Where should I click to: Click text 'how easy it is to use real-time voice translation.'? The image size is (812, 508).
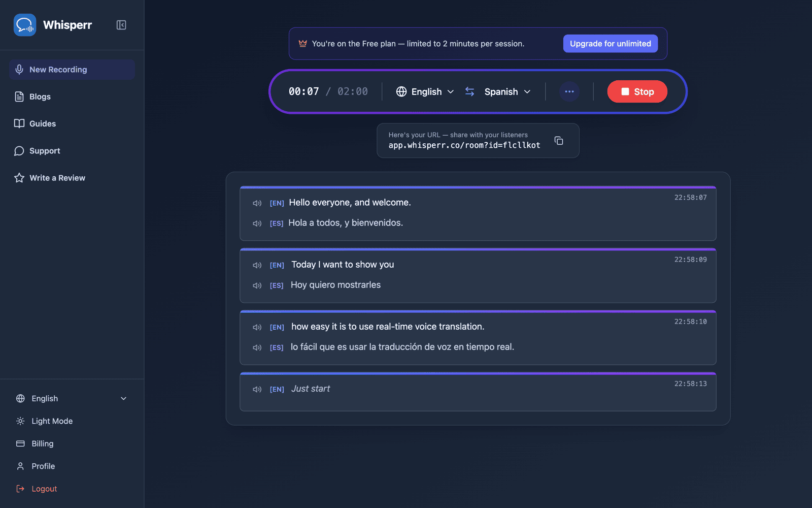point(388,327)
